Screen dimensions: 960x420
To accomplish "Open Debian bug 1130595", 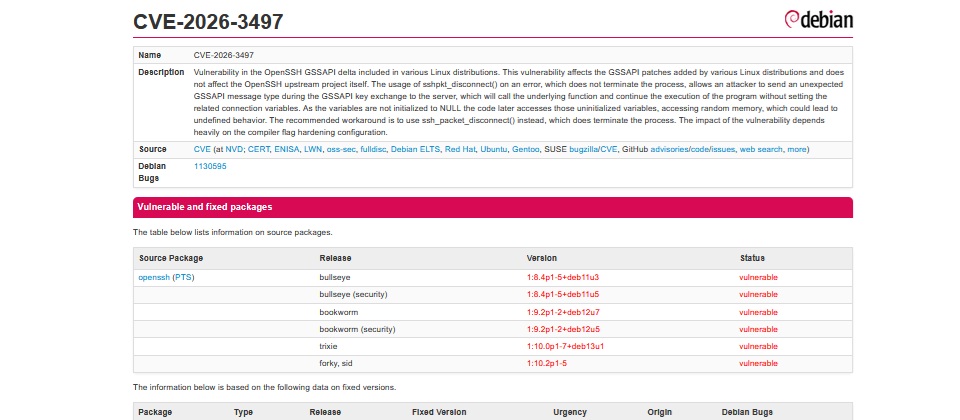I will (x=210, y=166).
